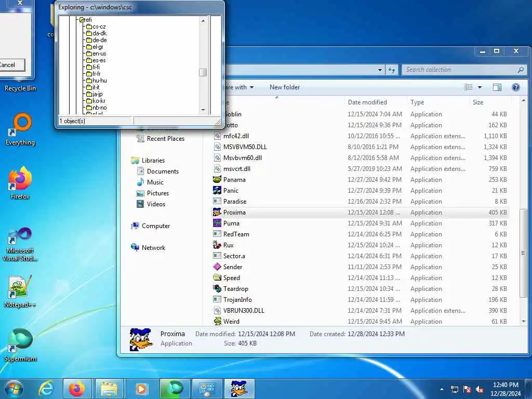Open Internet Explorer from the taskbar
Image resolution: width=532 pixels, height=399 pixels.
click(x=46, y=389)
